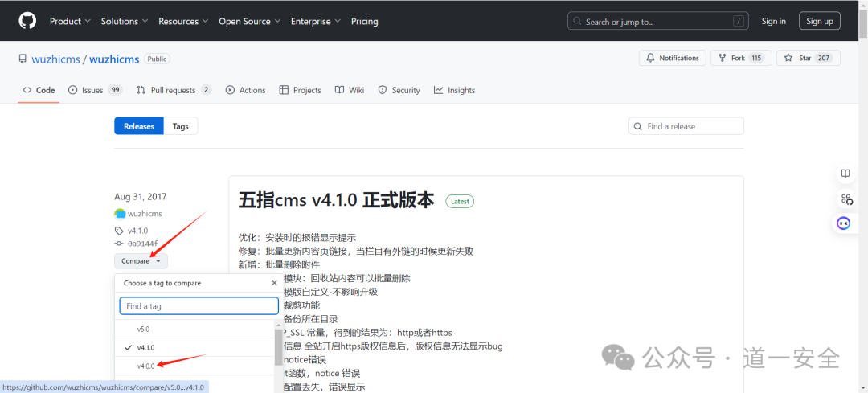Viewport: 868px width, 393px height.
Task: Expand the Open Source menu
Action: (x=250, y=21)
